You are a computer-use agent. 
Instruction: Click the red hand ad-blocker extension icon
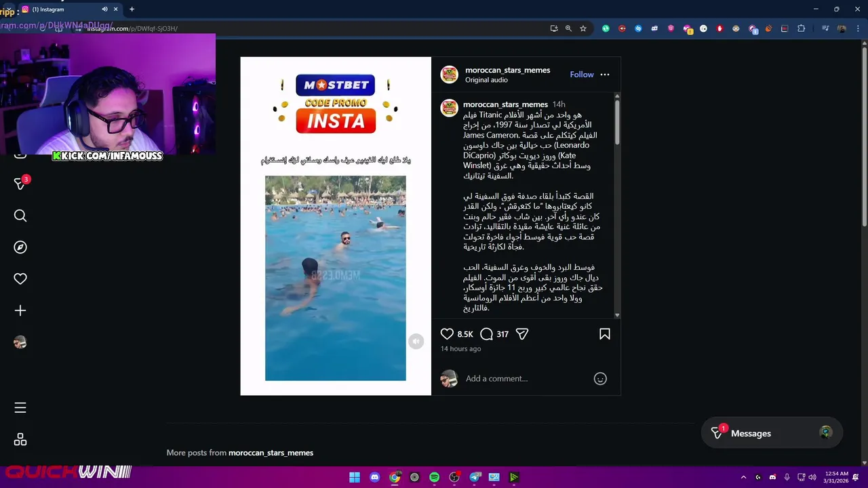719,28
